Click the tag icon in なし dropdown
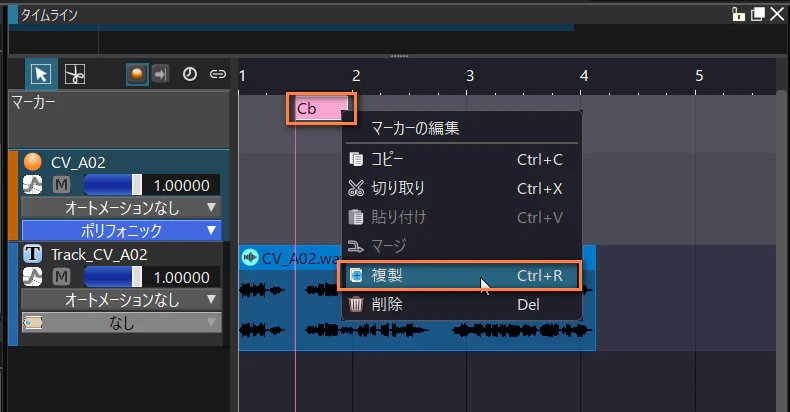 33,322
